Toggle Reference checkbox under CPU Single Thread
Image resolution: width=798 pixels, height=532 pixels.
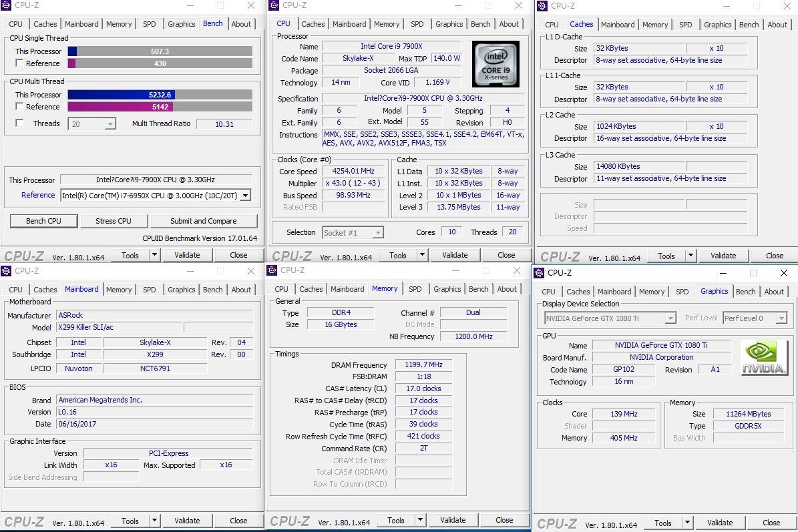(x=19, y=63)
